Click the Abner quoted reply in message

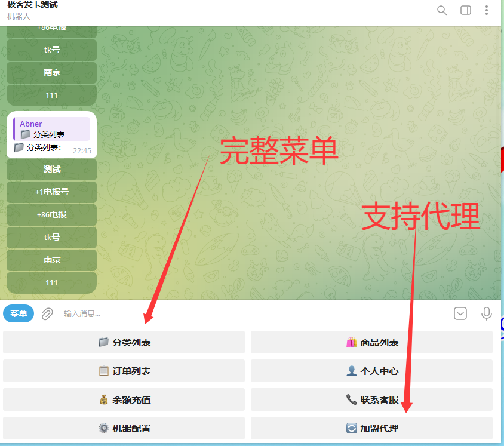coord(52,129)
